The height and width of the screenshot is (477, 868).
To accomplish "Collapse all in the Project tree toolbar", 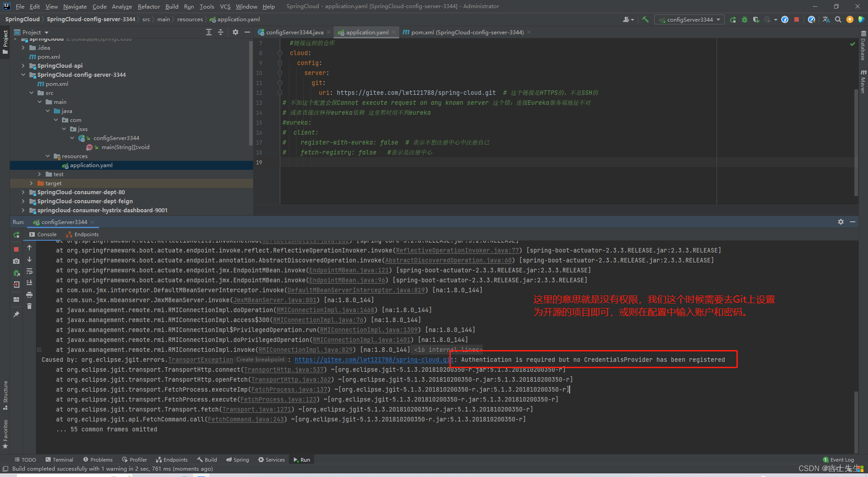I will coord(221,32).
